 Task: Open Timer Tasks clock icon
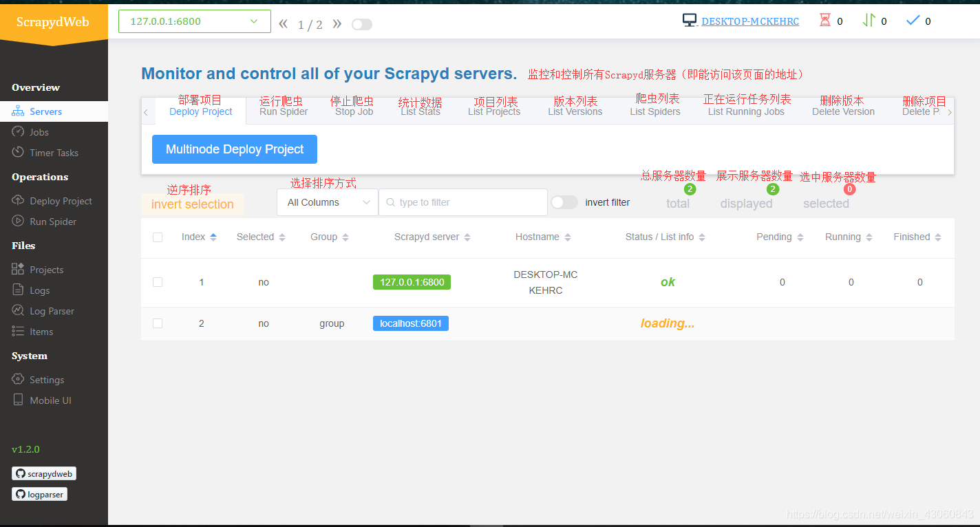pos(18,152)
